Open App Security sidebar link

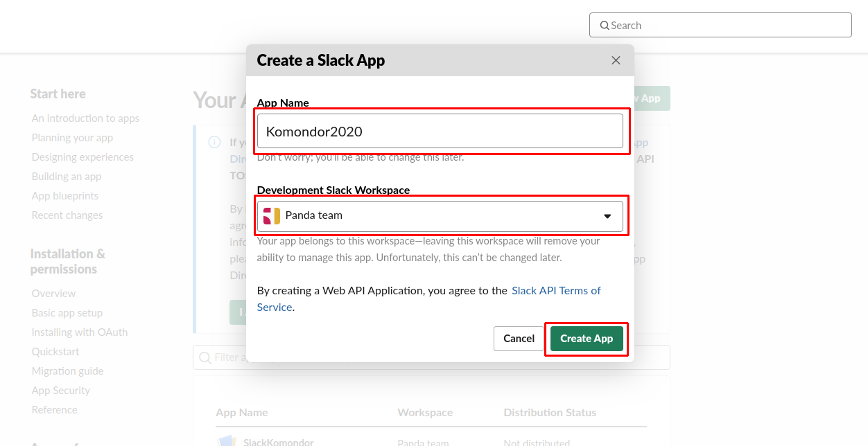[x=61, y=391]
